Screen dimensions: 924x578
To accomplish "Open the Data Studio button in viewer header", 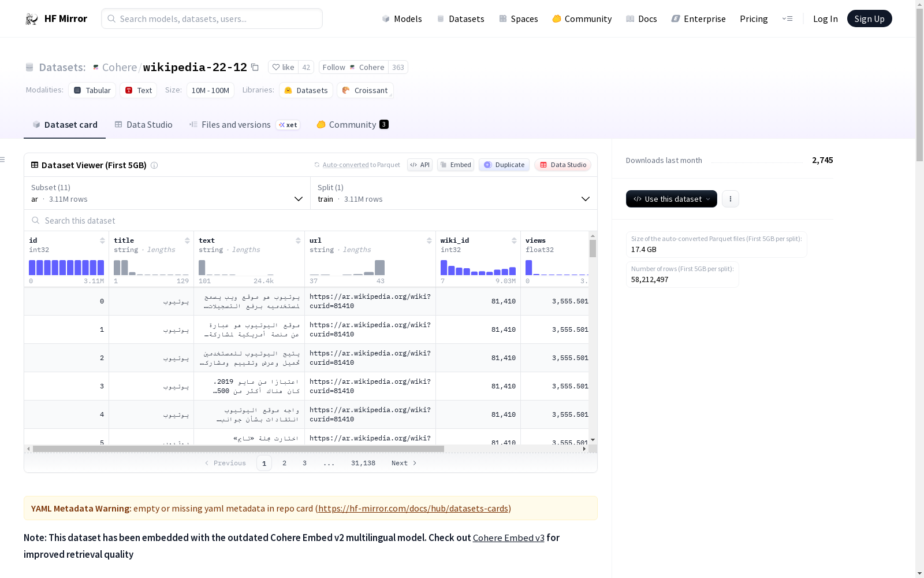I will coord(563,165).
